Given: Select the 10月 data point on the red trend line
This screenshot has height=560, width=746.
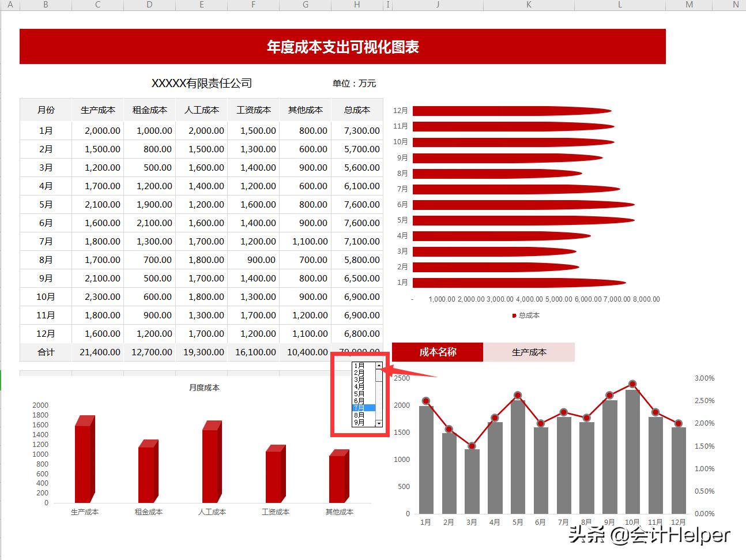Looking at the screenshot, I should click(x=632, y=384).
